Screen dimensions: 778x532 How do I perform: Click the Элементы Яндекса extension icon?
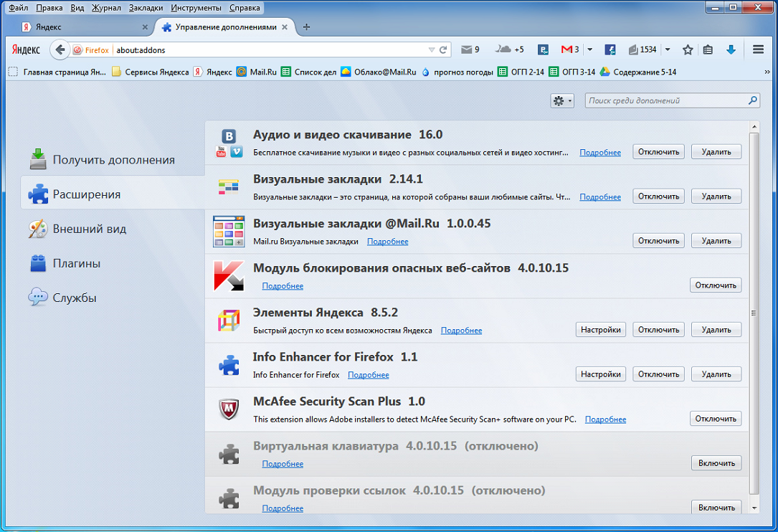229,320
